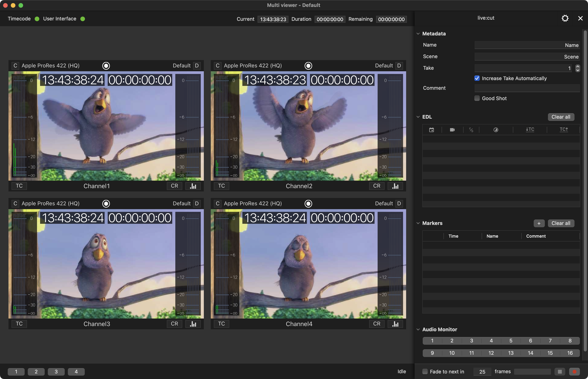Screen dimensions: 588x379
Task: Click the C button on Channel1
Action: (x=15, y=66)
